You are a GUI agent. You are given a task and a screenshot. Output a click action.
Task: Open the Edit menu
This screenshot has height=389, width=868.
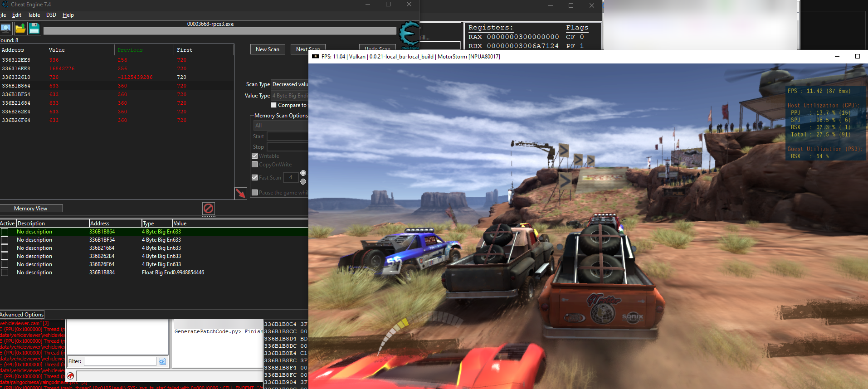click(17, 15)
